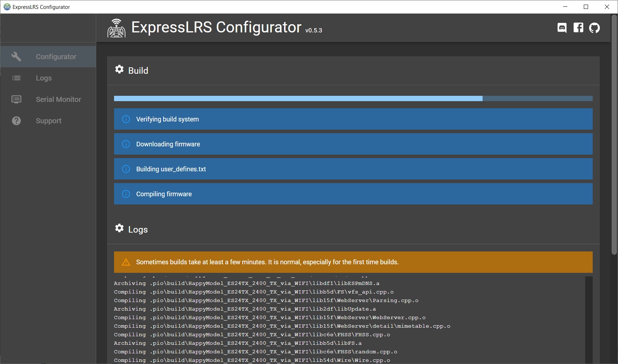This screenshot has width=618, height=364.
Task: Click log line Archiving libFS.a
Action: pyautogui.click(x=238, y=343)
